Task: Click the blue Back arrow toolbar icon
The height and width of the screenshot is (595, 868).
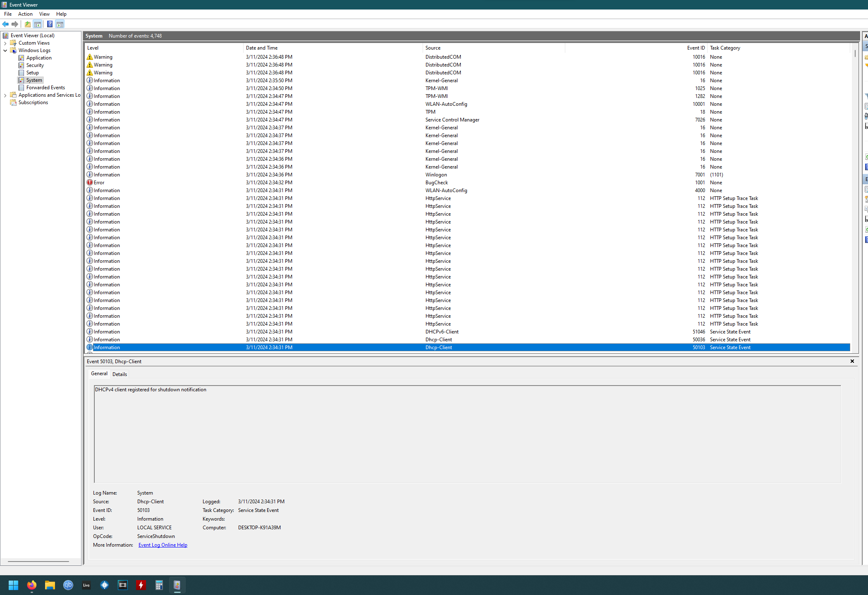Action: 5,24
